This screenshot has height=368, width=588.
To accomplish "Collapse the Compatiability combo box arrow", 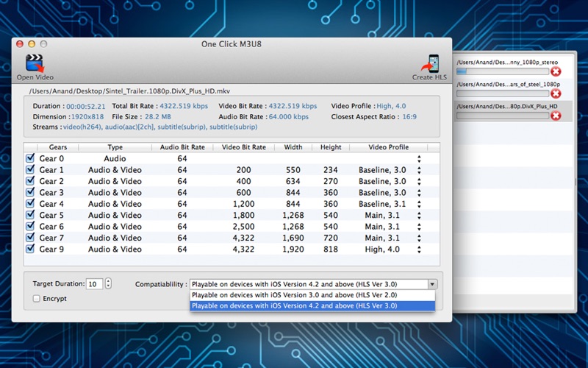I will coord(432,284).
